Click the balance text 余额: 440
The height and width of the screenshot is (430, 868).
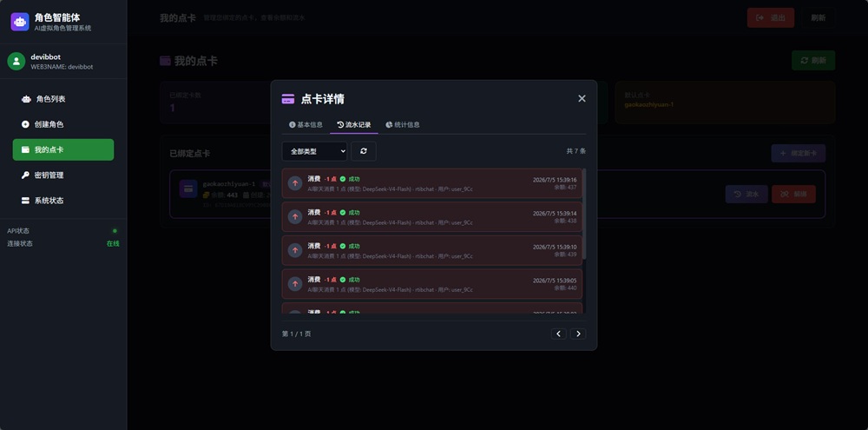565,288
